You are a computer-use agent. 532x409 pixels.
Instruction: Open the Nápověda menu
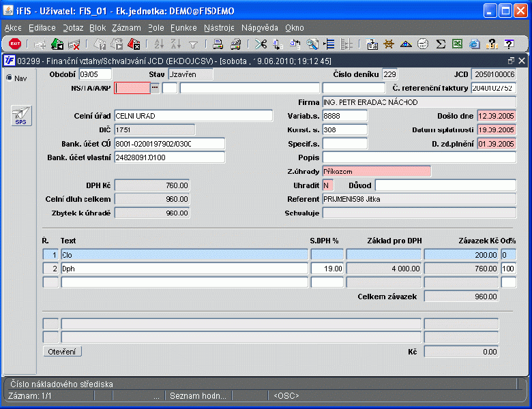pyautogui.click(x=259, y=28)
